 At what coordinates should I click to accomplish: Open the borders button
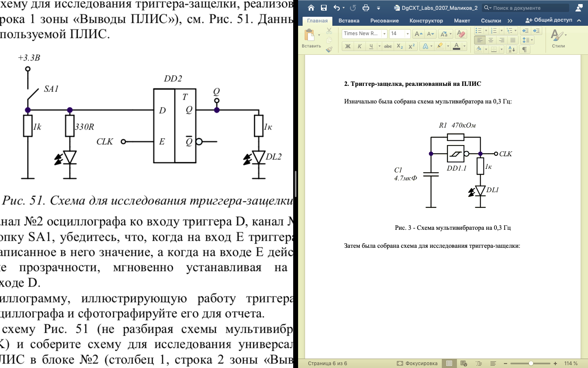coord(494,49)
